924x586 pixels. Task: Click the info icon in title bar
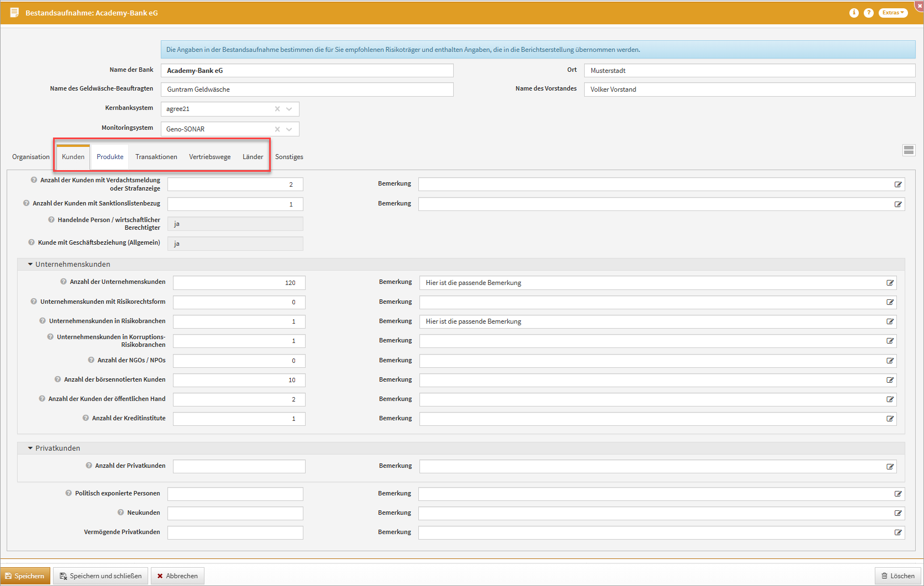[854, 13]
